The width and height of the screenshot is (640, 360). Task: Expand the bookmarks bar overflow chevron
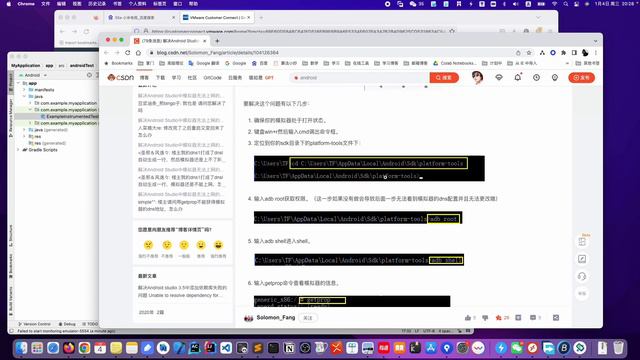[567, 63]
